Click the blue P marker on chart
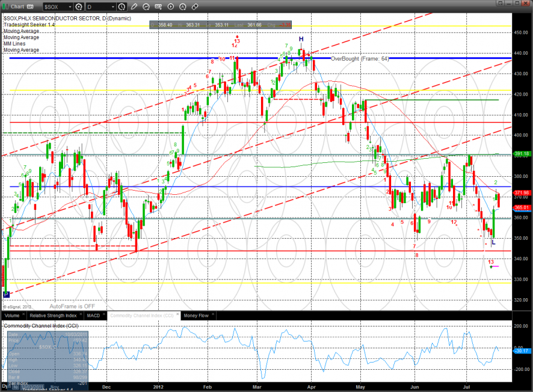This screenshot has height=392, width=533. pyautogui.click(x=7, y=295)
